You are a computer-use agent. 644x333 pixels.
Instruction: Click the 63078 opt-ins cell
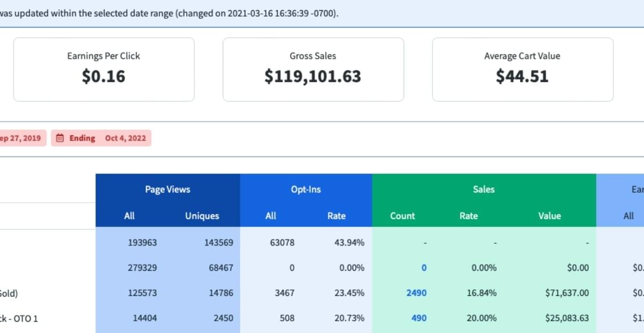click(282, 242)
